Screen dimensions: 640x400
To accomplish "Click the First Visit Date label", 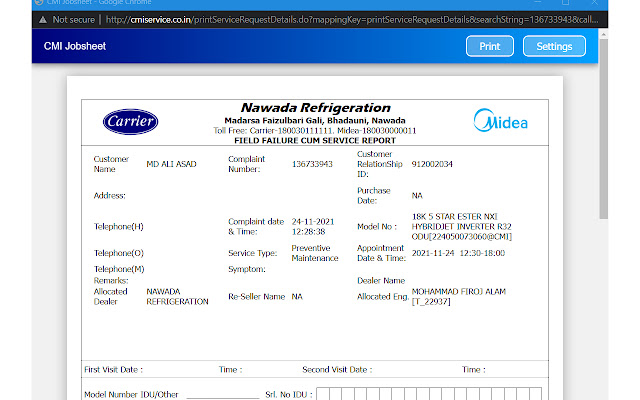I will tap(113, 370).
